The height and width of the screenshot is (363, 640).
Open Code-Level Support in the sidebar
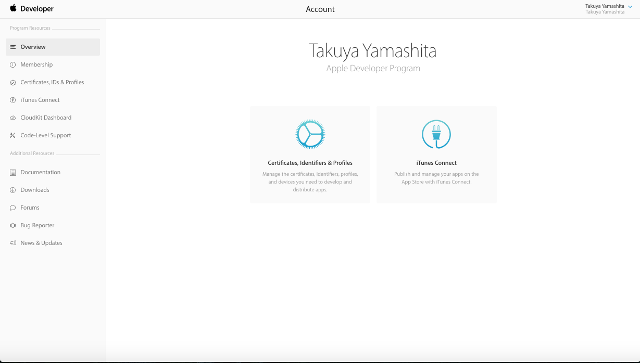click(x=46, y=135)
